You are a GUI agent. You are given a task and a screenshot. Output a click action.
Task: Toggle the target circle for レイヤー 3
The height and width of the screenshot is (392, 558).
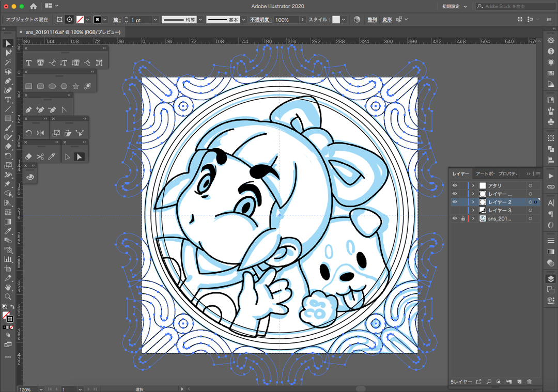pos(530,210)
